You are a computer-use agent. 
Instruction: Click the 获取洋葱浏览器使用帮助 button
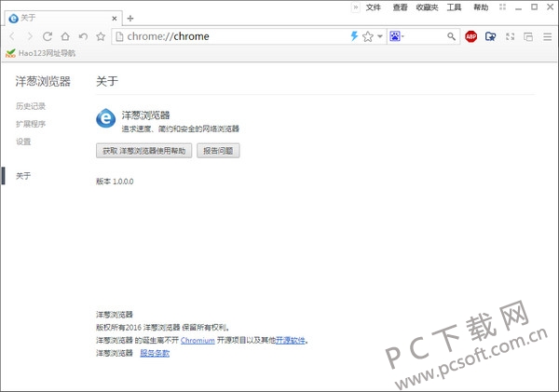(144, 151)
